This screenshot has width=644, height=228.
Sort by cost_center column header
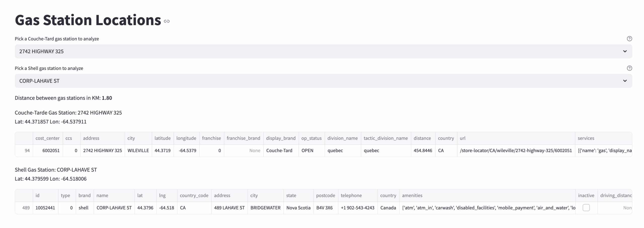click(48, 138)
